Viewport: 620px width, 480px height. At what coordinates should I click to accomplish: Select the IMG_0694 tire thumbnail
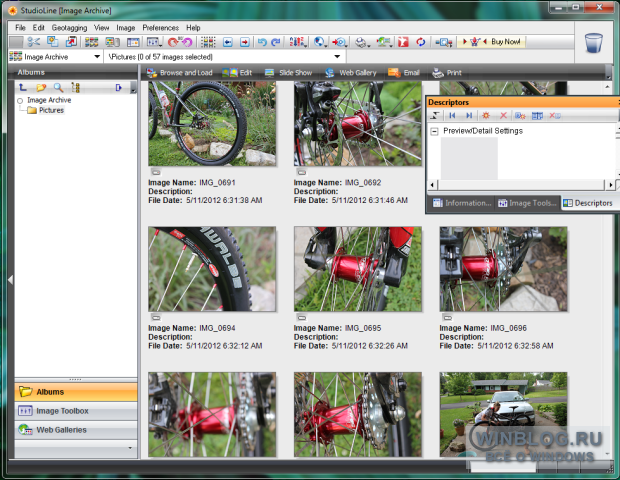pos(212,269)
